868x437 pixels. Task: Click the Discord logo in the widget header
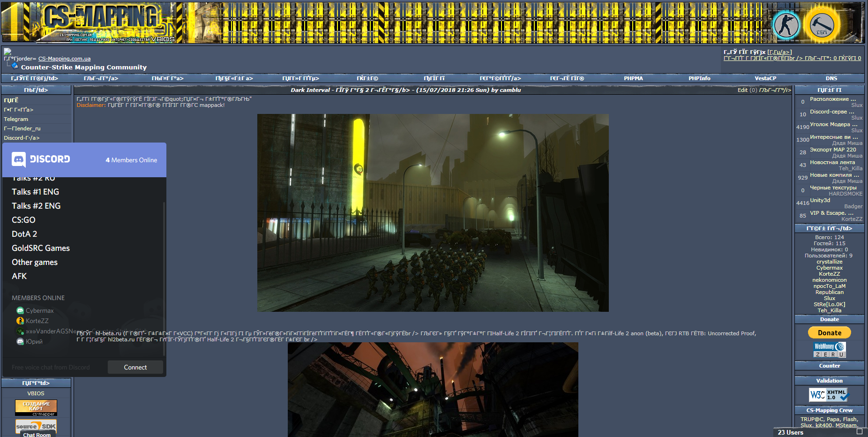41,159
